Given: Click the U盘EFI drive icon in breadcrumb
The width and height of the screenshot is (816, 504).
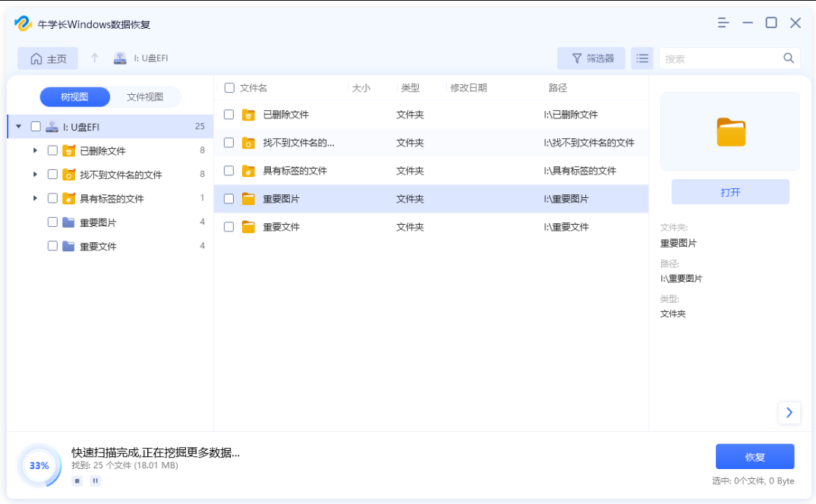Looking at the screenshot, I should 120,58.
